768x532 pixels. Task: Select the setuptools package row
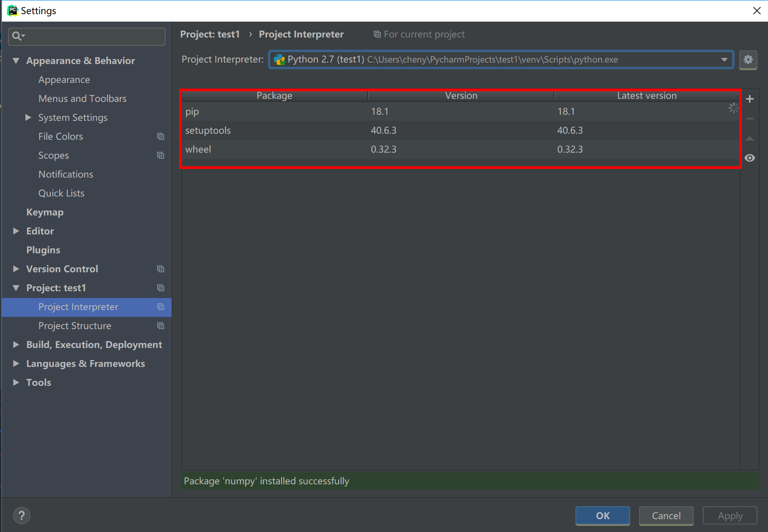(461, 130)
